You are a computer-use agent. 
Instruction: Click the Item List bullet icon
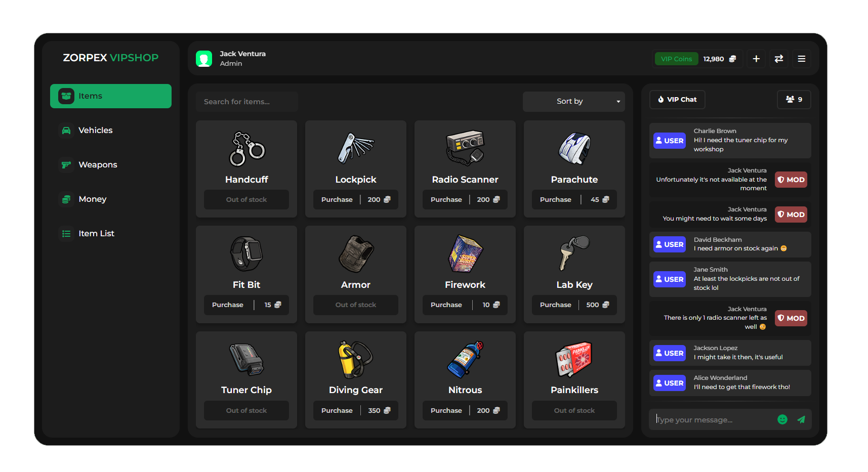point(66,234)
